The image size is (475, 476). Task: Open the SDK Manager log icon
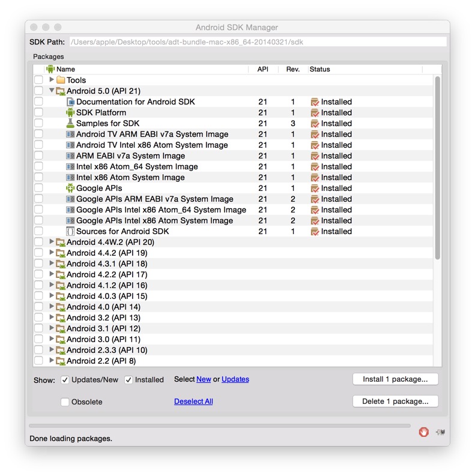click(440, 432)
